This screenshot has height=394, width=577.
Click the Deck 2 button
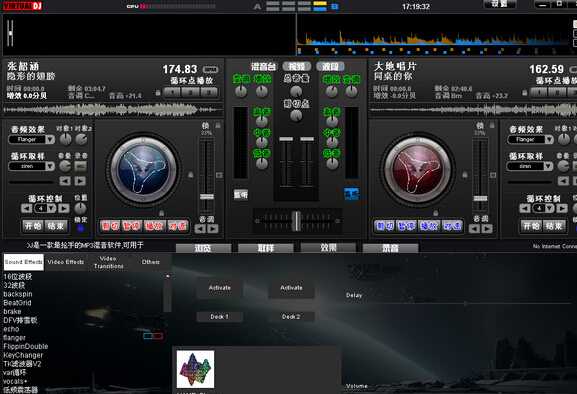point(291,317)
